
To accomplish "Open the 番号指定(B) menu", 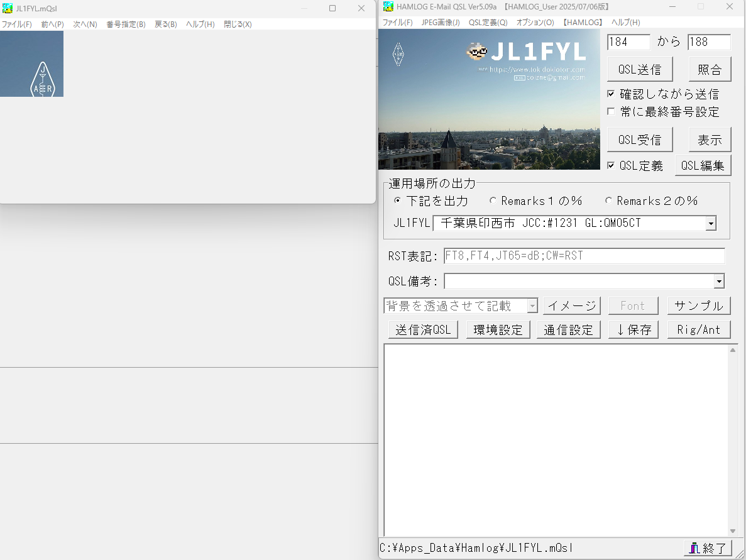I will (x=126, y=25).
